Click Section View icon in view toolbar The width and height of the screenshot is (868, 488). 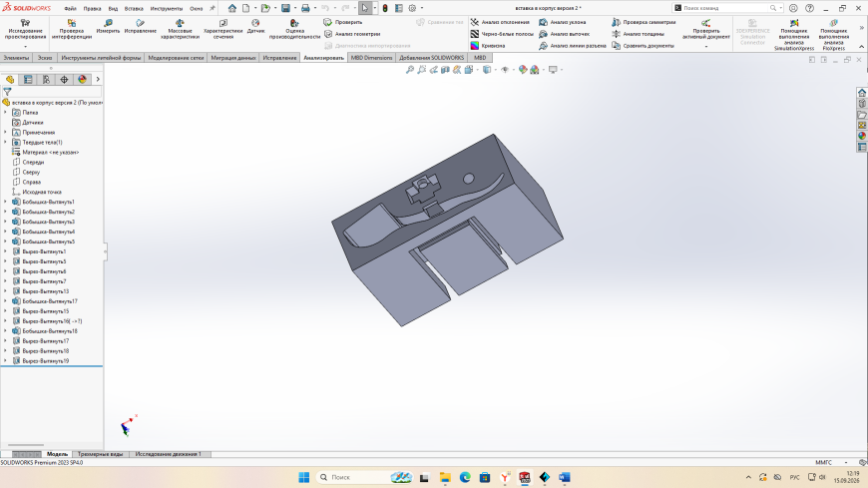[445, 70]
